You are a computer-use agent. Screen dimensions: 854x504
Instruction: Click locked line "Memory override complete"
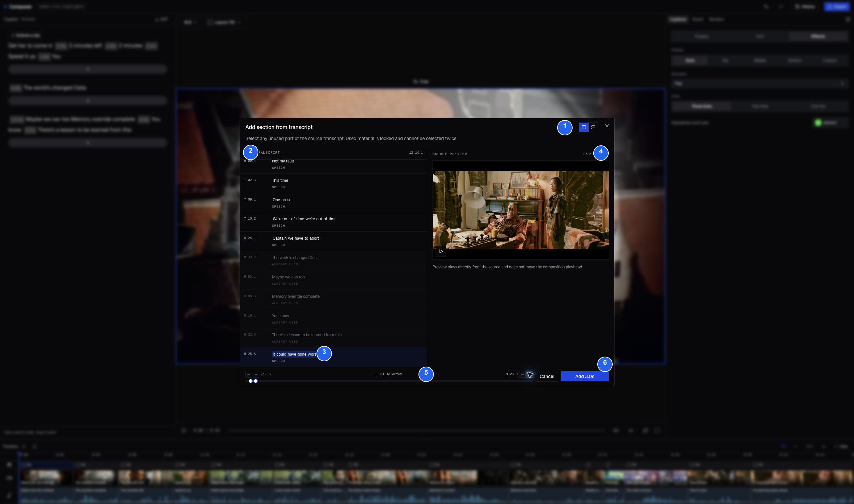tap(333, 299)
